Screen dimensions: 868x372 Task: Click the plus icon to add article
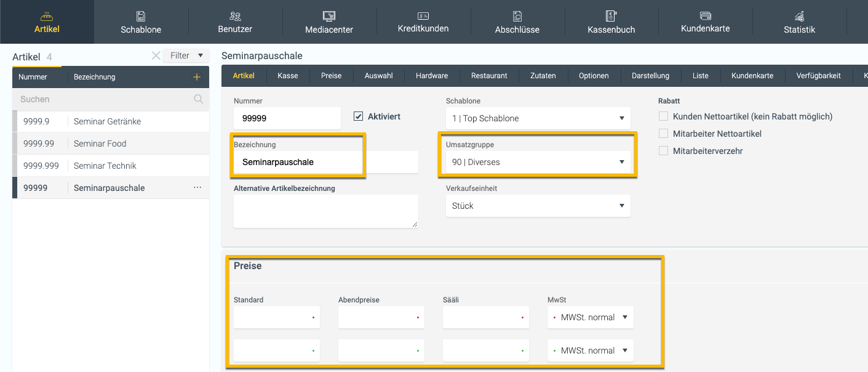(x=197, y=77)
